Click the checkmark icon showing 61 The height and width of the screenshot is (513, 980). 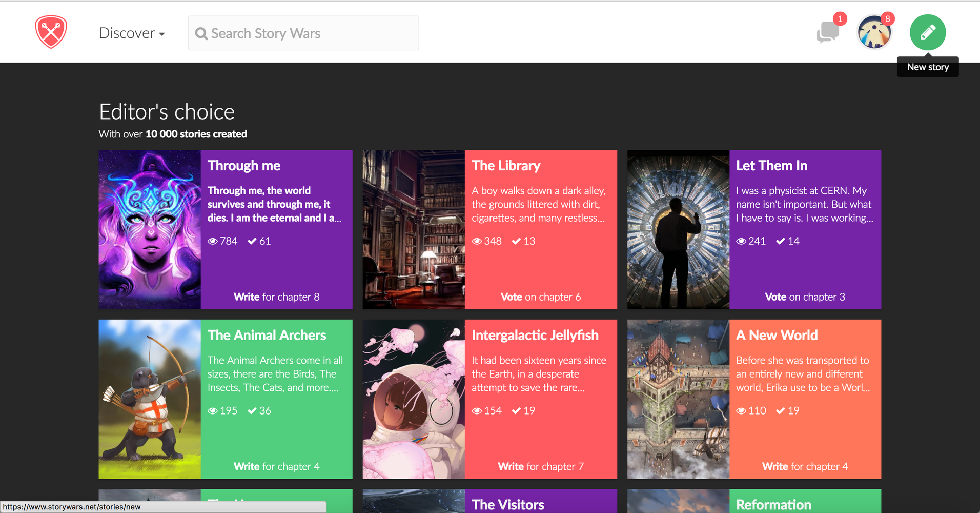click(x=252, y=241)
